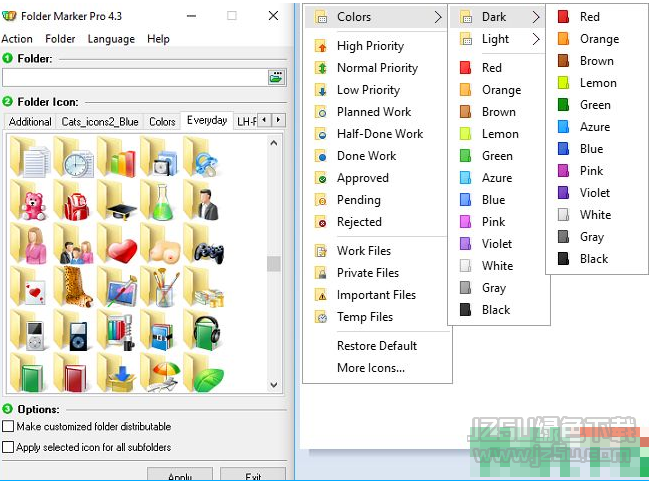Select the paint brushes cup folder icon
Viewport: 649px width, 481px height.
pyautogui.click(x=160, y=287)
